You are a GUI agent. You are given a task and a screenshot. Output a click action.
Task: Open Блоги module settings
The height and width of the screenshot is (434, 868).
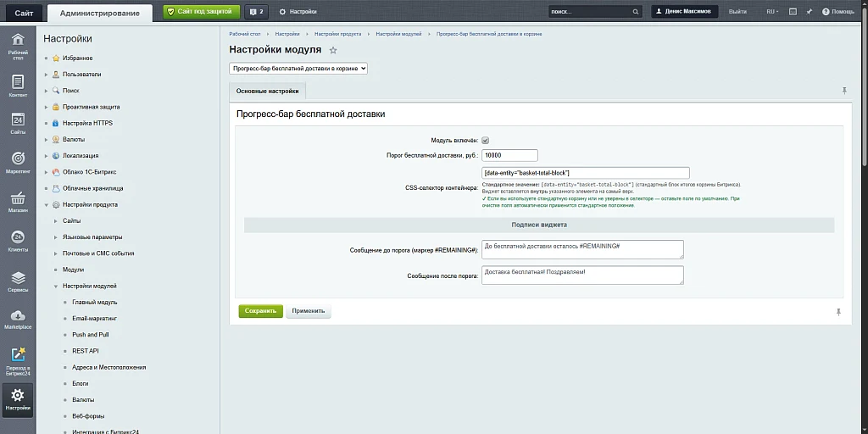pyautogui.click(x=81, y=384)
